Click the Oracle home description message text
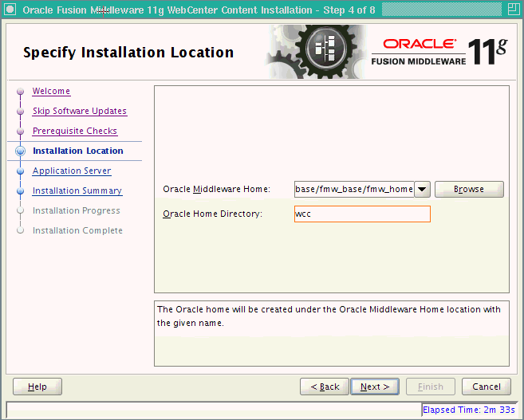This screenshot has width=524, height=420. 329,316
